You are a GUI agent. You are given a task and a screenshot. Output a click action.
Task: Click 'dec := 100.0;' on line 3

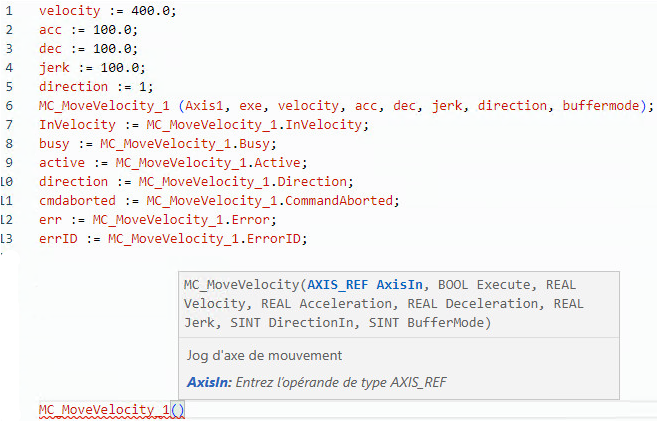[88, 49]
